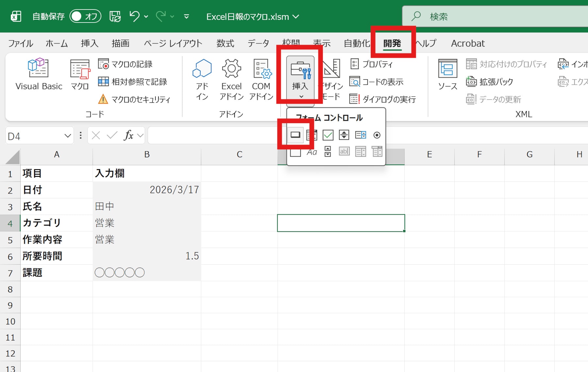588x372 pixels.
Task: Click the マクロのセキュリティ warning icon
Action: (103, 99)
